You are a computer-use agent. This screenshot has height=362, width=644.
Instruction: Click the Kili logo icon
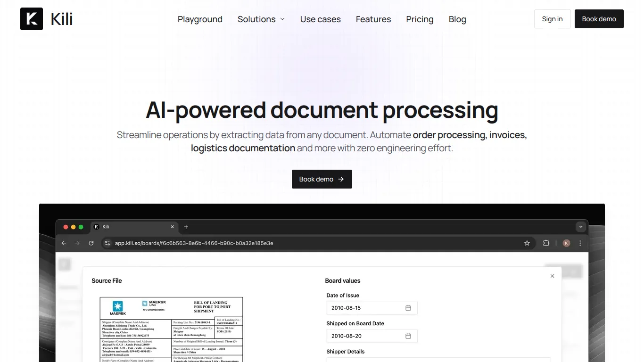click(32, 19)
